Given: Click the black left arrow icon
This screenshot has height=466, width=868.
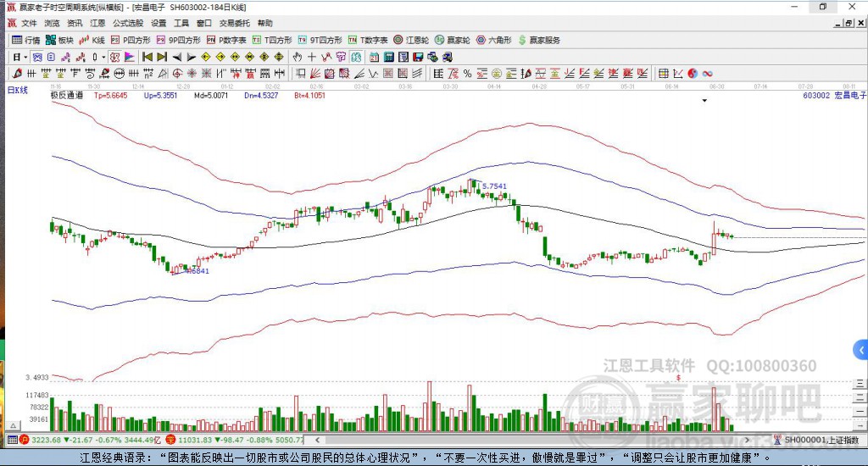Looking at the screenshot, I should tap(176, 57).
